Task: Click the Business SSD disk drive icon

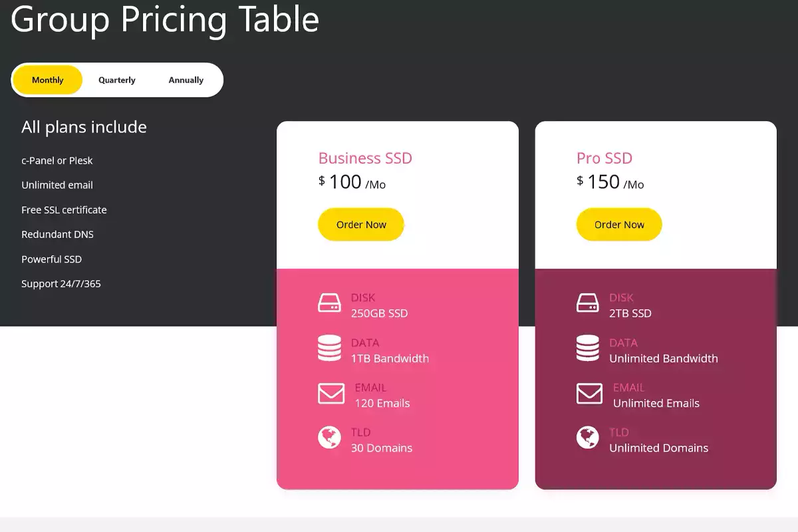Action: click(329, 303)
